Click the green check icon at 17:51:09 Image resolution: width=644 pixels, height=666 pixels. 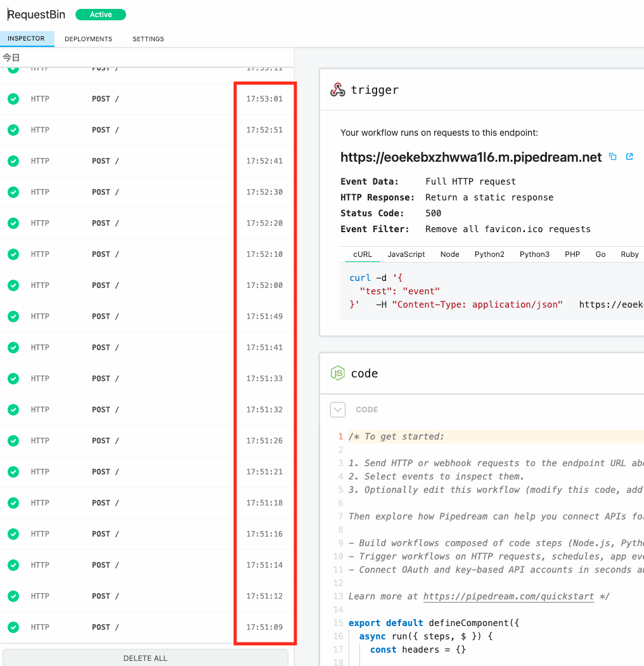tap(13, 627)
